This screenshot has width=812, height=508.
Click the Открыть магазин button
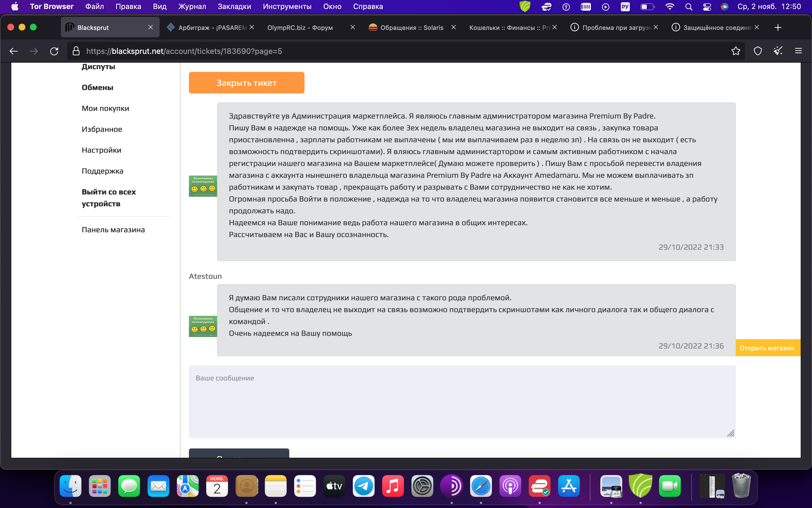768,348
